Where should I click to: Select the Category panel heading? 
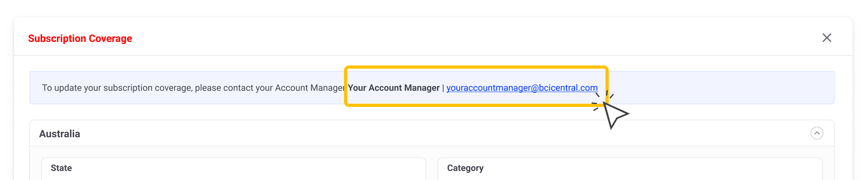pyautogui.click(x=465, y=168)
